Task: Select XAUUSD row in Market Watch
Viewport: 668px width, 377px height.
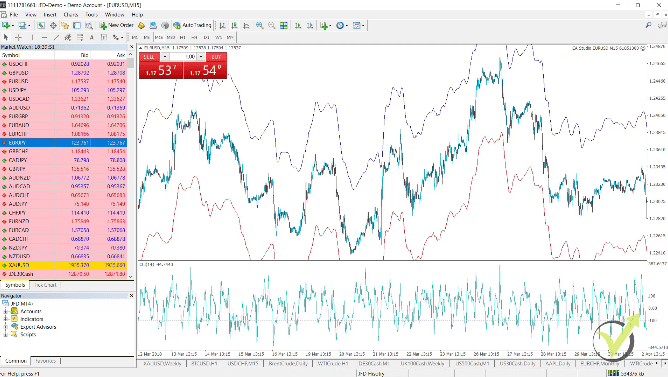Action: 63,265
